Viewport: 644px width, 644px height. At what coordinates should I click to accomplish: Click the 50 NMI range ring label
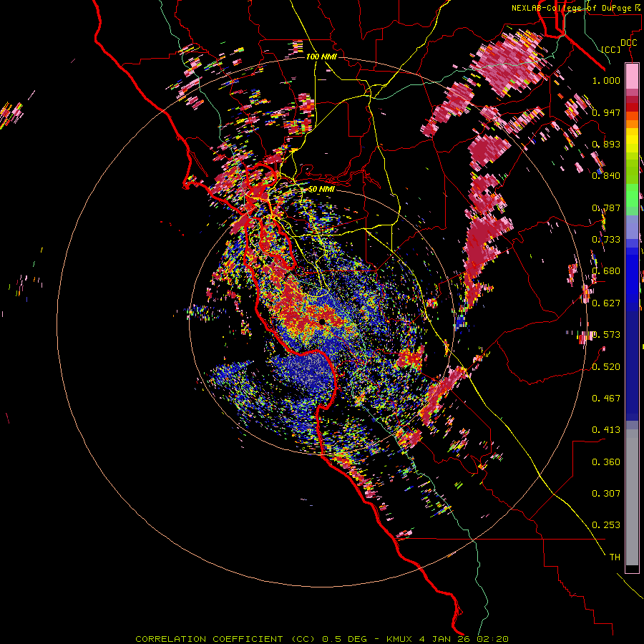click(321, 189)
